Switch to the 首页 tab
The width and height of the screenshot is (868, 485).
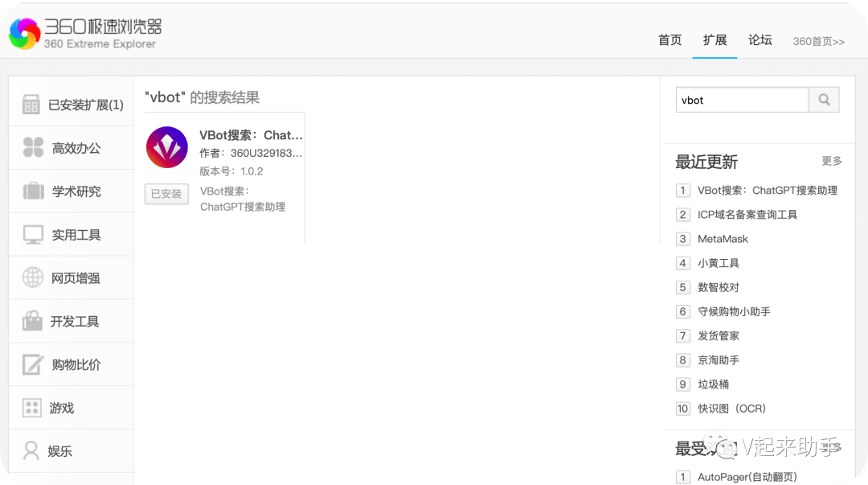(x=669, y=40)
